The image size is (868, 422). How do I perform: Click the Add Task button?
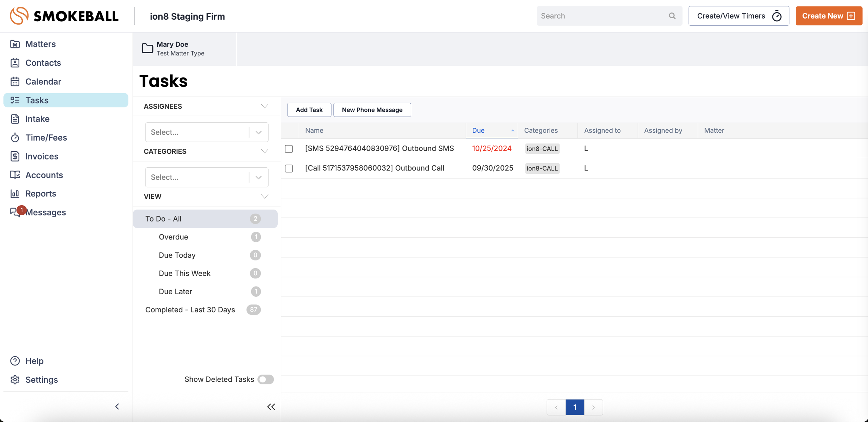point(309,110)
